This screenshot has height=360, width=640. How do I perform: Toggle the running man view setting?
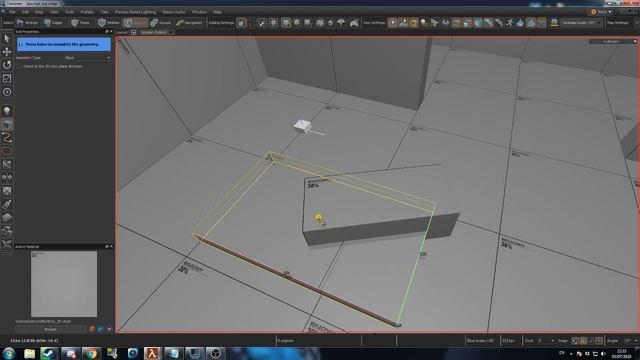click(x=510, y=23)
